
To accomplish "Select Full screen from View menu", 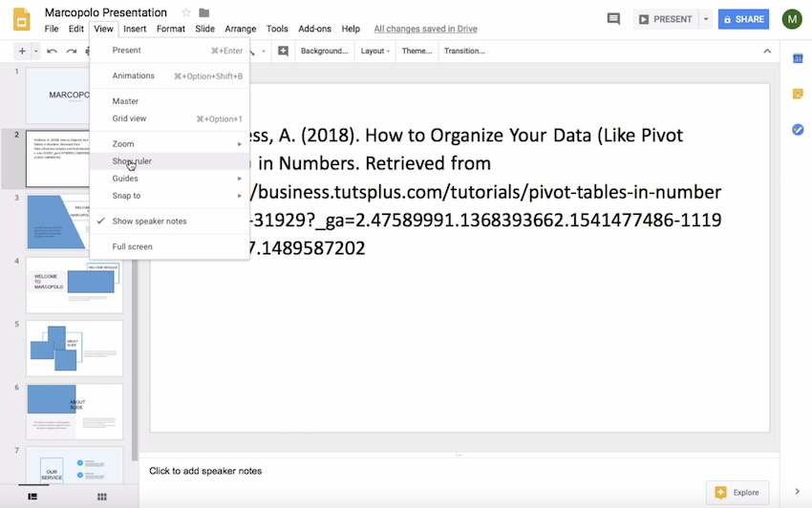I will (132, 246).
